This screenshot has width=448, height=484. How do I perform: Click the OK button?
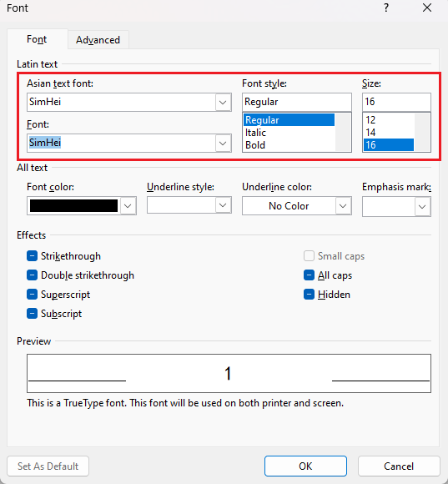click(x=305, y=466)
